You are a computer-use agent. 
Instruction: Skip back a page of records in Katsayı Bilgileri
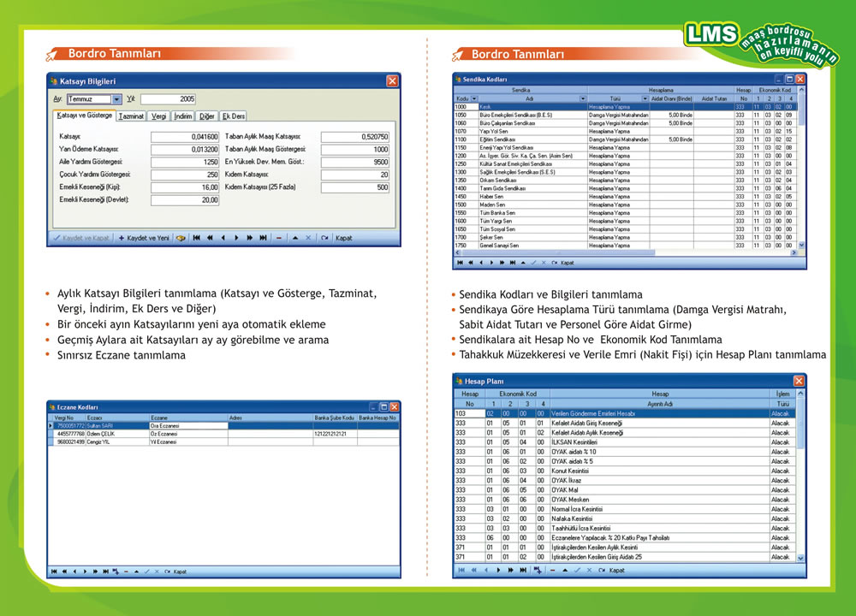click(x=211, y=238)
